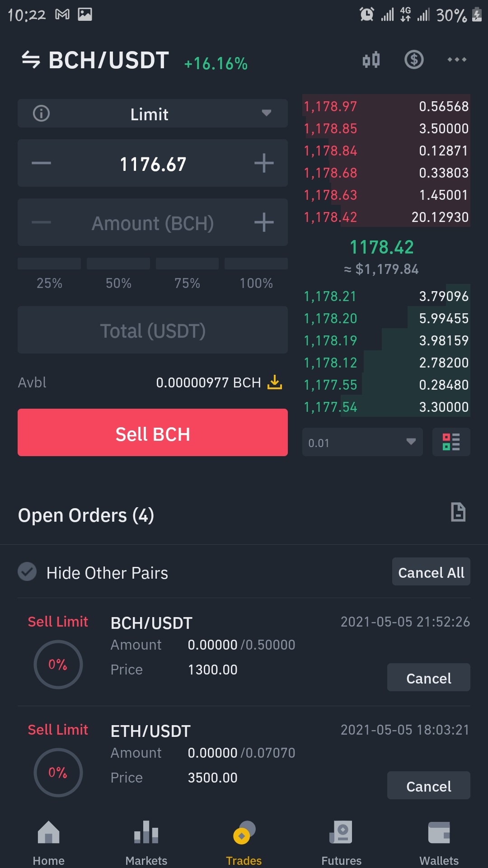This screenshot has width=488, height=868.
Task: Tap the swap pair arrows beside BCH/USDT
Action: [x=31, y=60]
